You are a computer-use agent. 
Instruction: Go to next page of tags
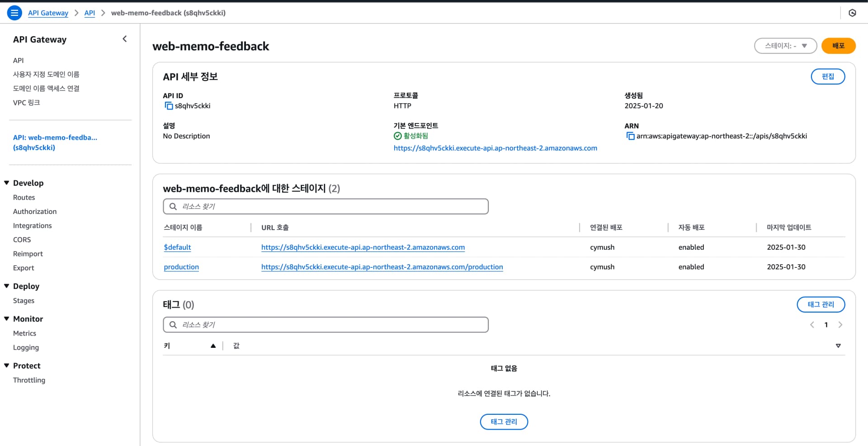click(x=840, y=325)
